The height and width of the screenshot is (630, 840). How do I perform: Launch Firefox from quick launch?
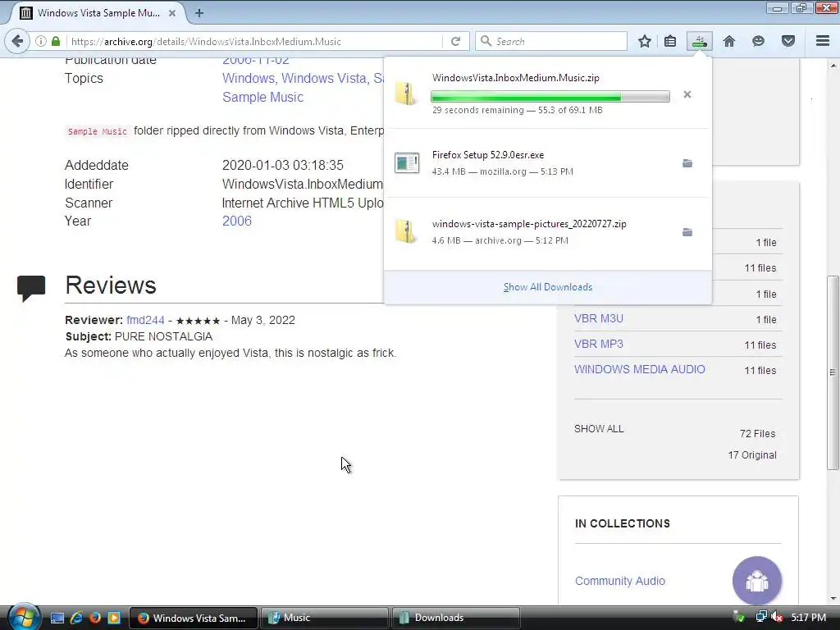95,618
